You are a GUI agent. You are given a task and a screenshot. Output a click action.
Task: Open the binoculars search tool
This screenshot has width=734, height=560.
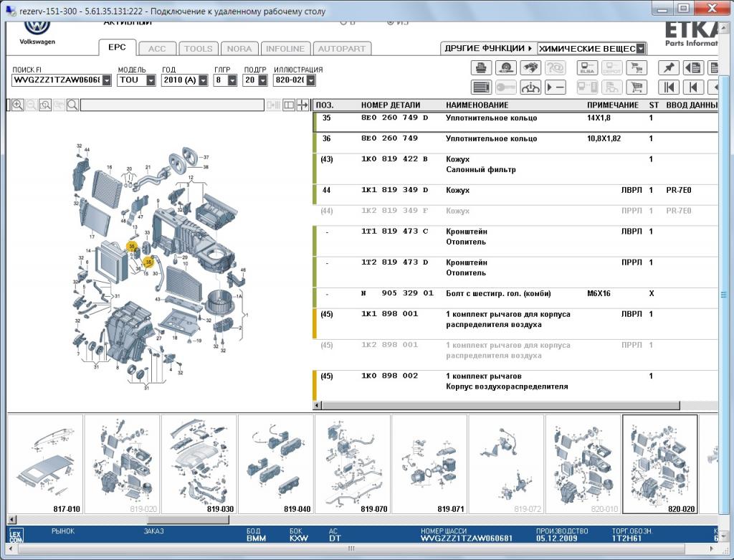click(530, 68)
